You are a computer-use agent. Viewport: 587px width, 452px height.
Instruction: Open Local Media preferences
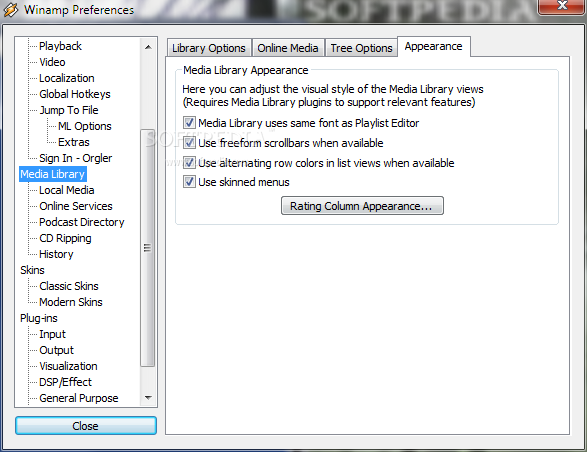click(66, 190)
